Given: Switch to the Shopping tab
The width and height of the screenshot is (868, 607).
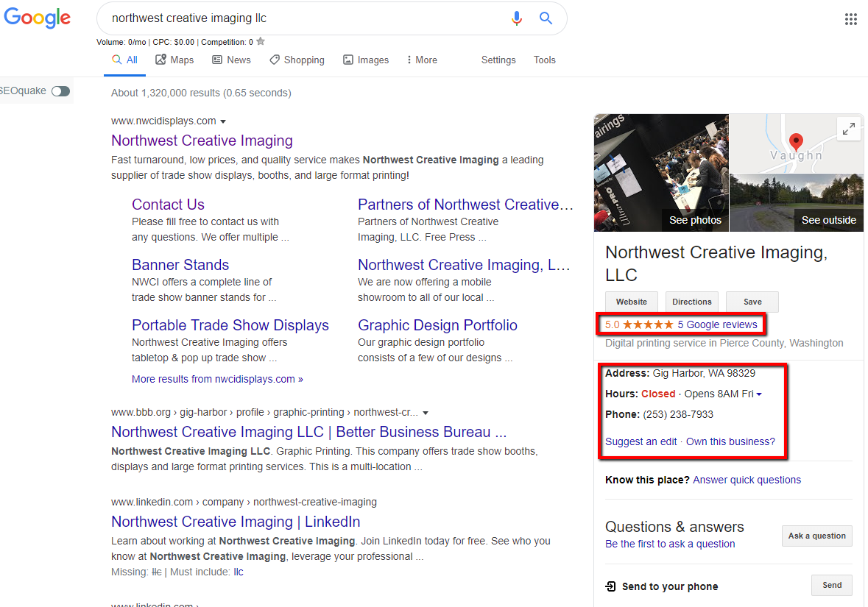Looking at the screenshot, I should 297,60.
